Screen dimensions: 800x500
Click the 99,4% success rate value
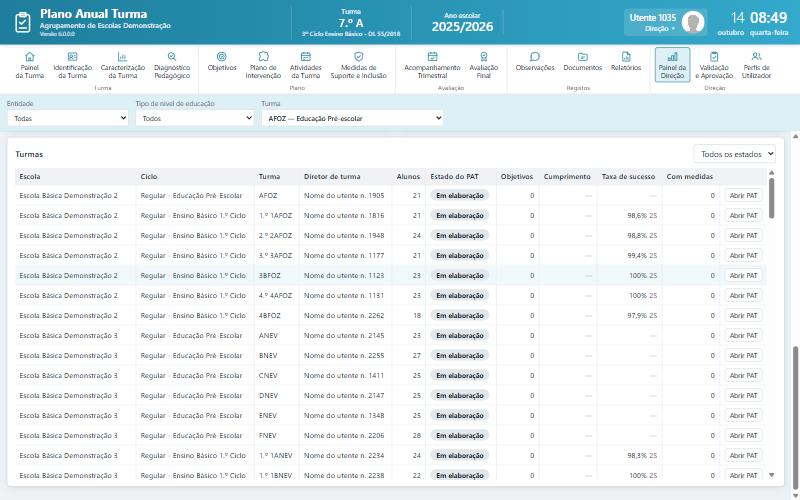[x=637, y=255]
